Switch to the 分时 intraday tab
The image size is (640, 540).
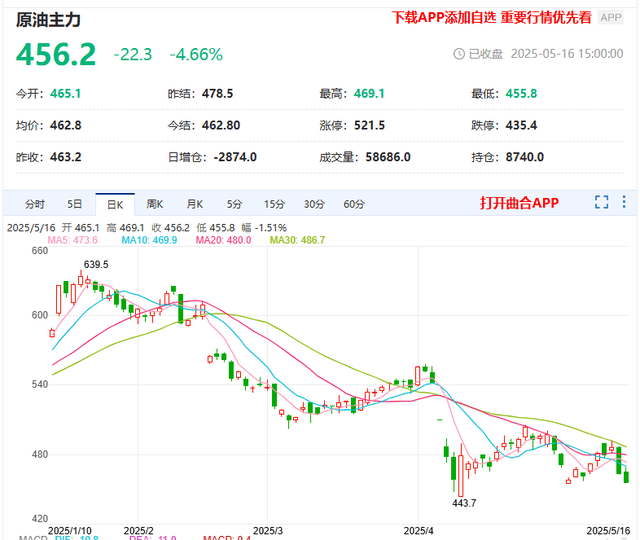click(x=35, y=204)
